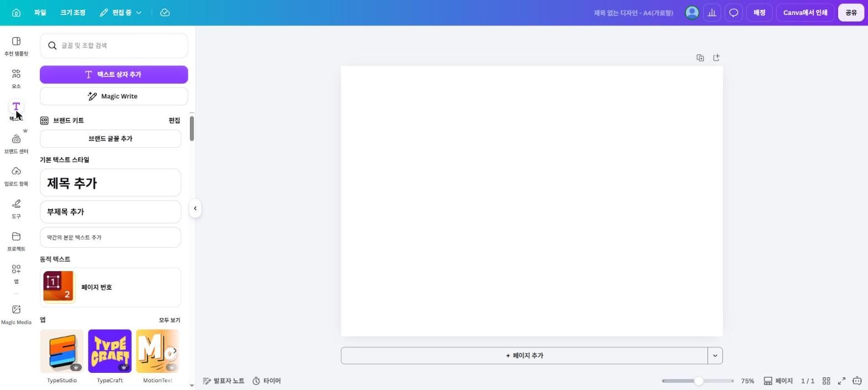Open 브랜드 센터 sidebar panel
868x390 pixels.
16,144
